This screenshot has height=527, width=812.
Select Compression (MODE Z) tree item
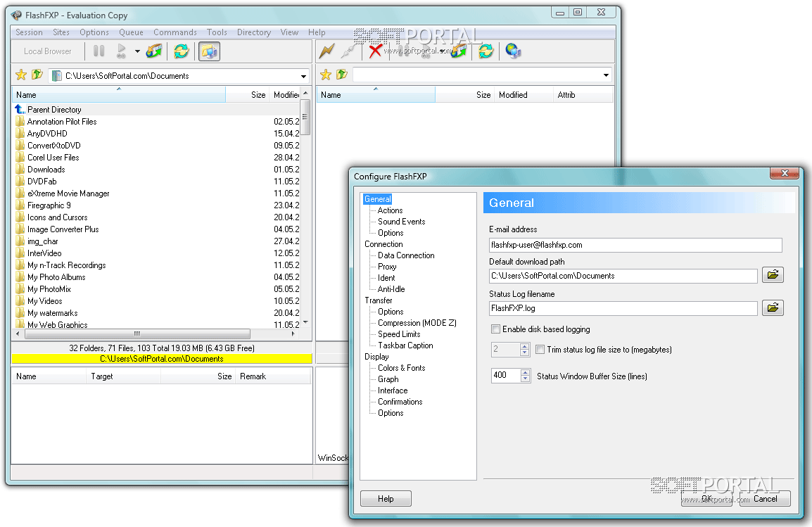point(417,322)
